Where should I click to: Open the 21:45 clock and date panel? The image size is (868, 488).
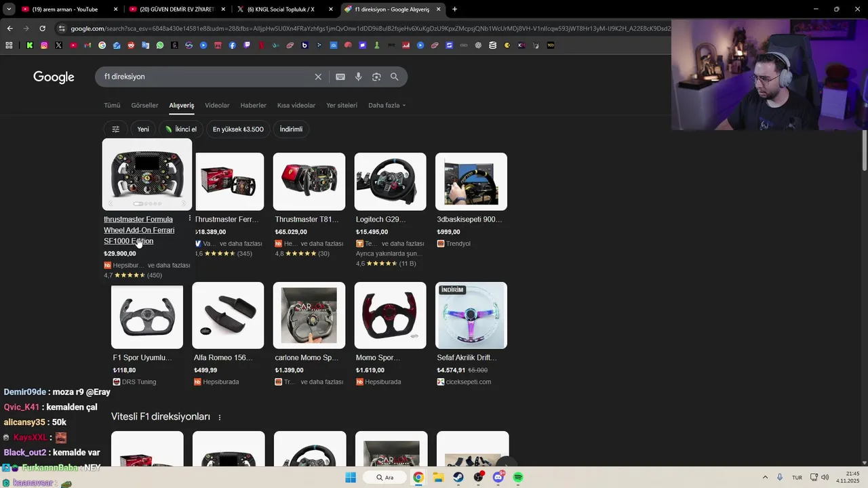[848, 477]
